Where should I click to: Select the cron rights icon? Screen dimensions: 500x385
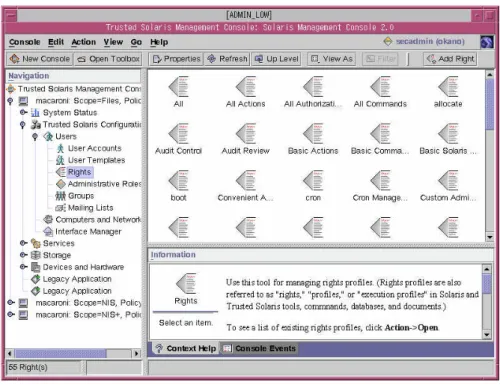pyautogui.click(x=313, y=181)
